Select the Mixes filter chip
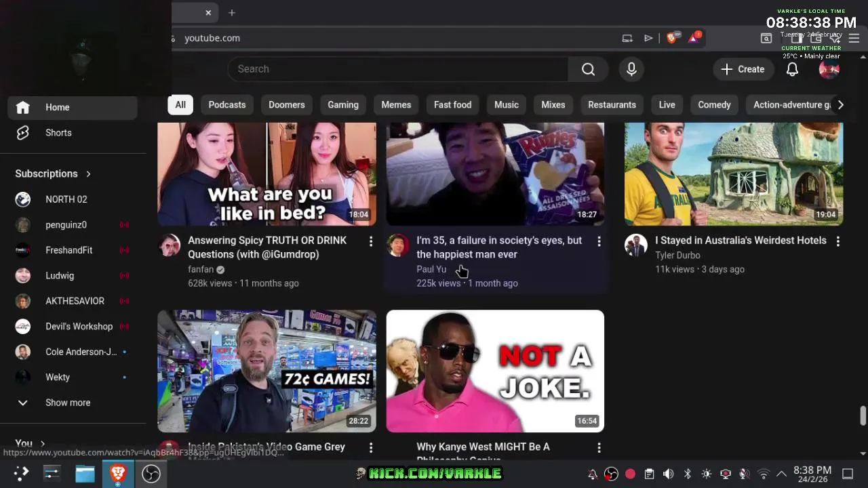The image size is (868, 488). coord(553,104)
